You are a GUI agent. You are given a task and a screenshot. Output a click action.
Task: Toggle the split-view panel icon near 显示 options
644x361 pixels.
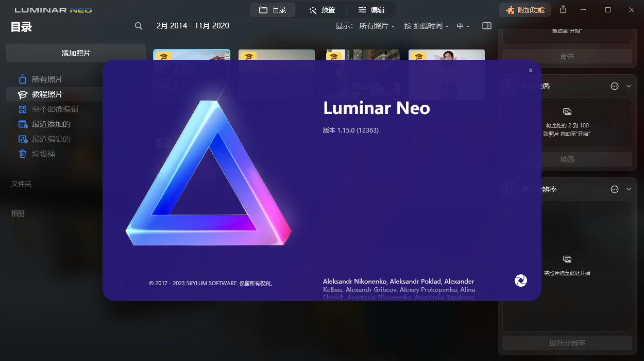point(486,25)
